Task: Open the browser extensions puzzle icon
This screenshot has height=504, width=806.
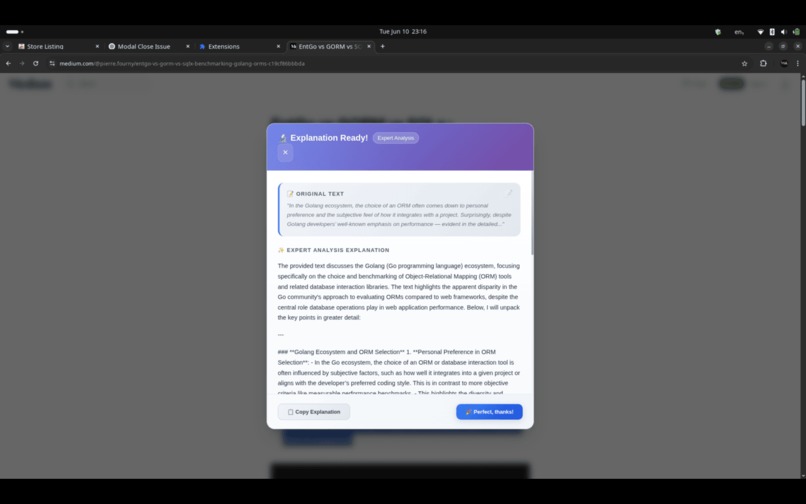Action: (763, 64)
